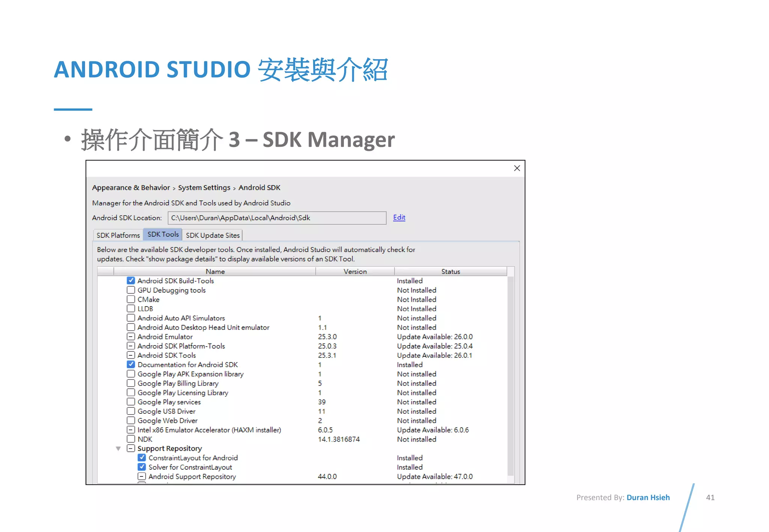769x532 pixels.
Task: Toggle Intel x86 Emulator Accelerator checkbox
Action: [131, 430]
